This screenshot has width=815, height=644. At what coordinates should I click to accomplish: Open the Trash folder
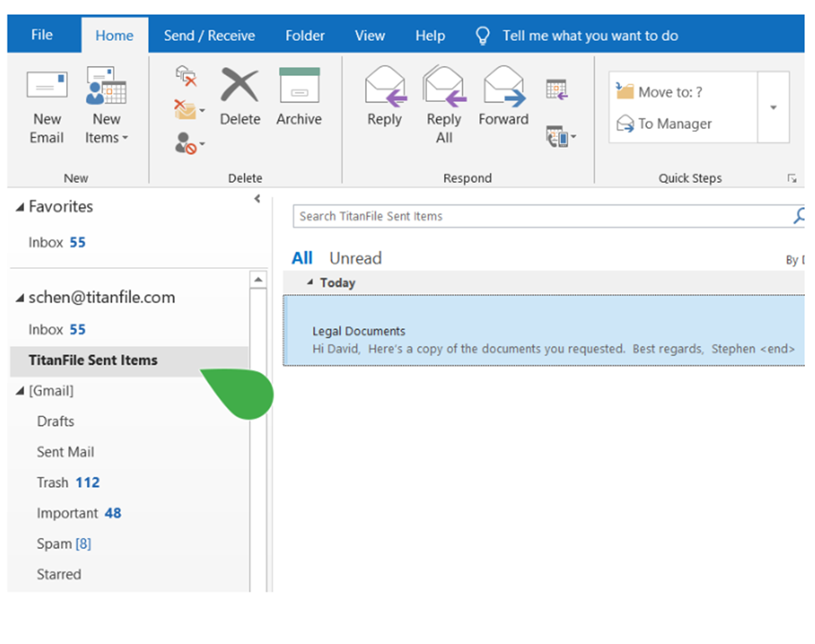(68, 483)
